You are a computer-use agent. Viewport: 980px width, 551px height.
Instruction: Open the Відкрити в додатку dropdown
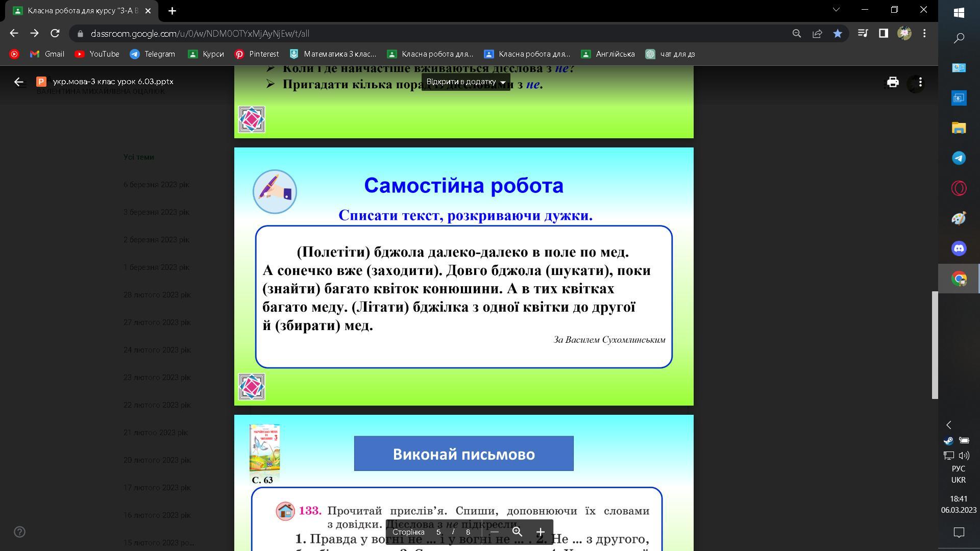point(465,82)
